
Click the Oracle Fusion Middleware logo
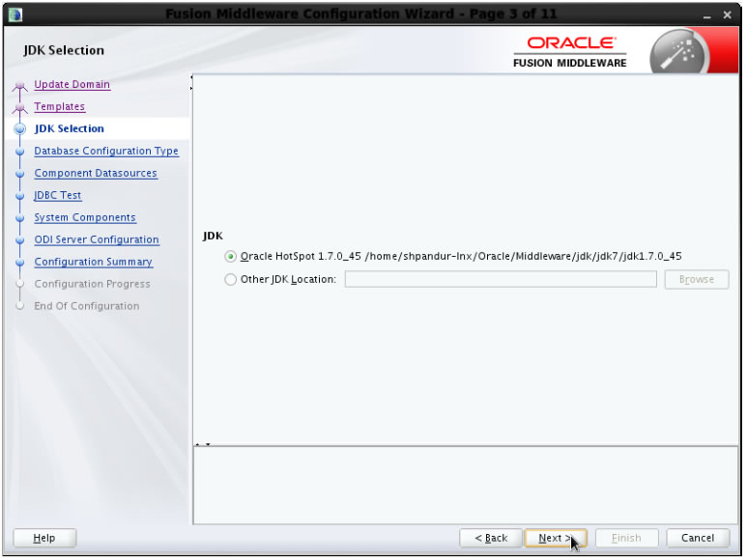[x=570, y=52]
